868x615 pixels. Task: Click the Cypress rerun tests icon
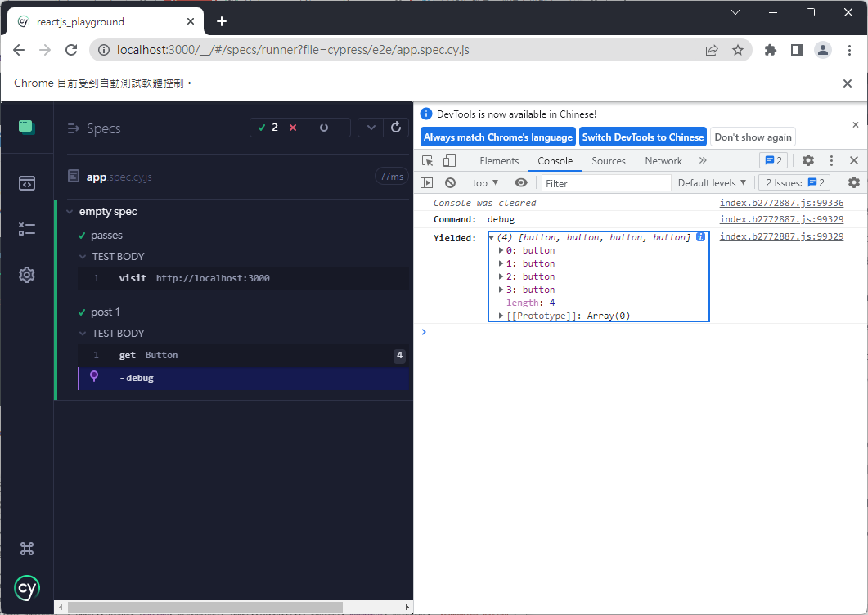(x=396, y=128)
